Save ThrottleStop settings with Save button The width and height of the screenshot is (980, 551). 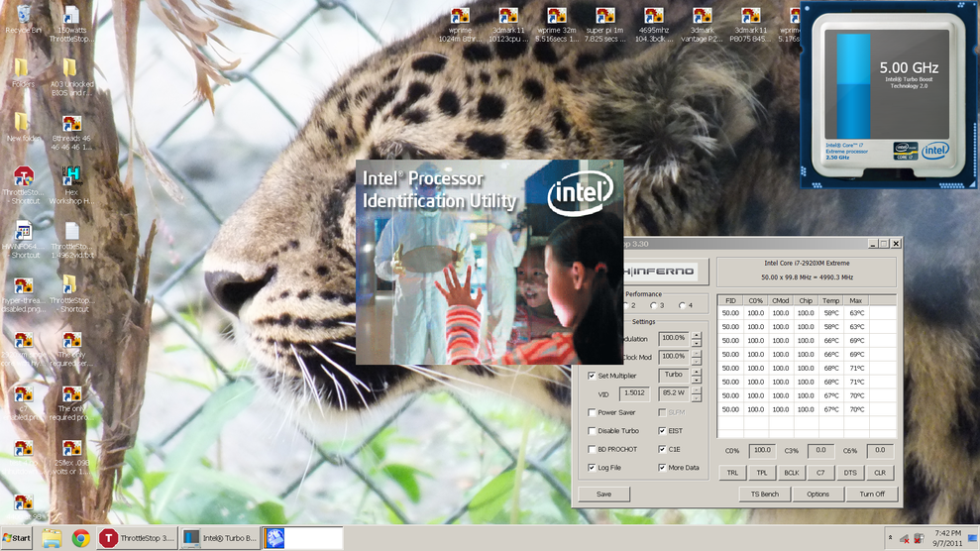tap(603, 495)
